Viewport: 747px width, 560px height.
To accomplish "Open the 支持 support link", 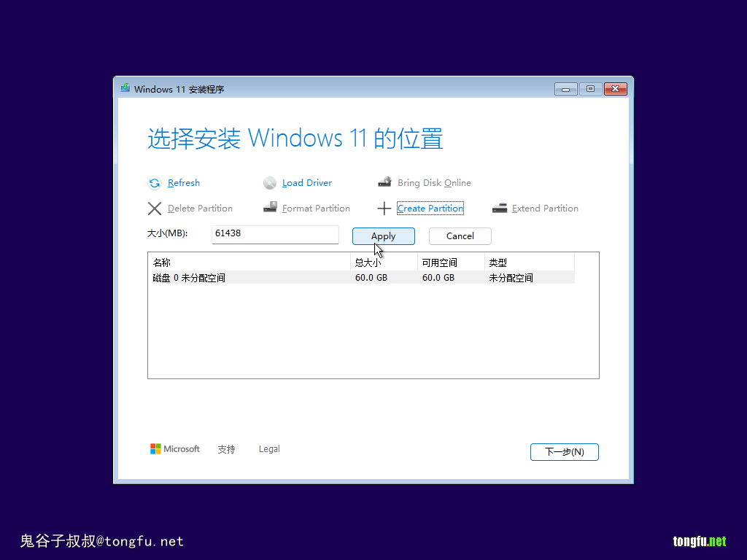I will pos(226,449).
